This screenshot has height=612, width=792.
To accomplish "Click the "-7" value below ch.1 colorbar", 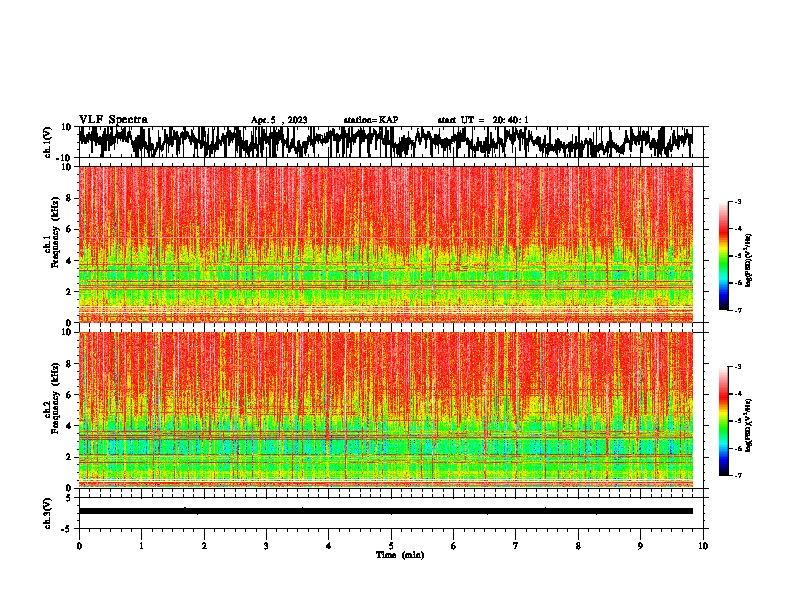I will (x=737, y=310).
